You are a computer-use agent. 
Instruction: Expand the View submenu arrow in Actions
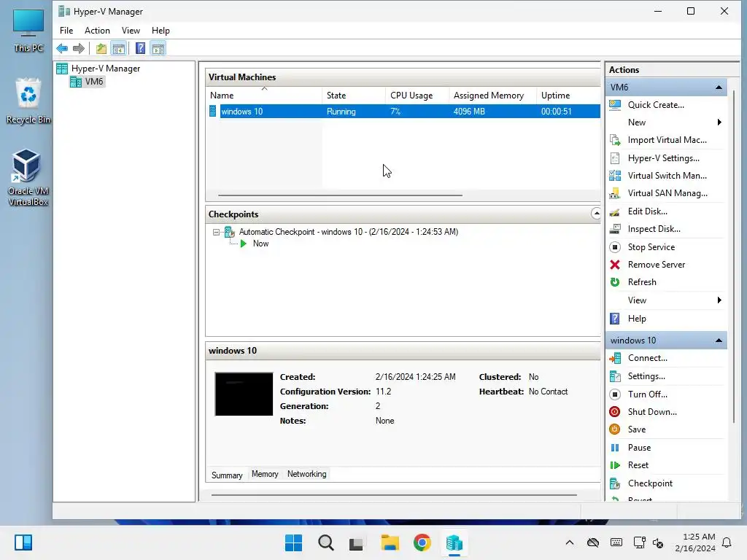coord(719,300)
